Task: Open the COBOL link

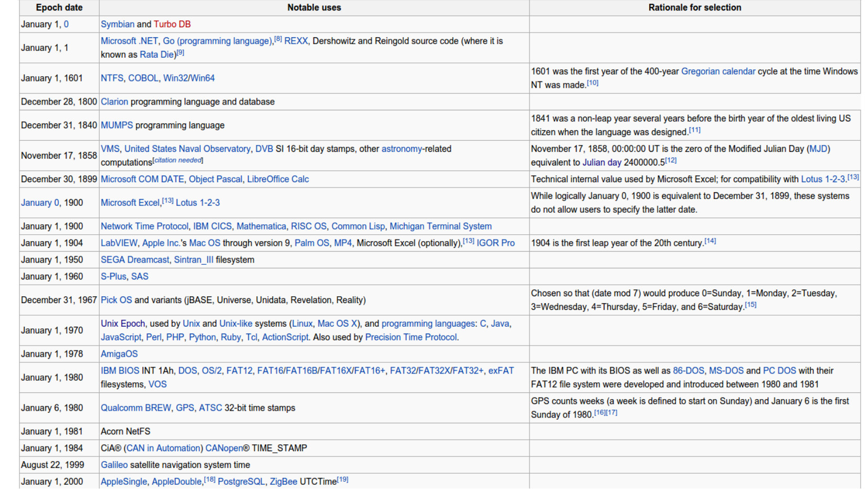Action: click(143, 78)
